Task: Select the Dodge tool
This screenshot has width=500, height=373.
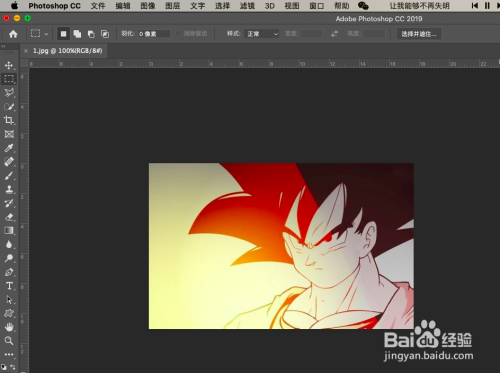Action: coord(9,258)
